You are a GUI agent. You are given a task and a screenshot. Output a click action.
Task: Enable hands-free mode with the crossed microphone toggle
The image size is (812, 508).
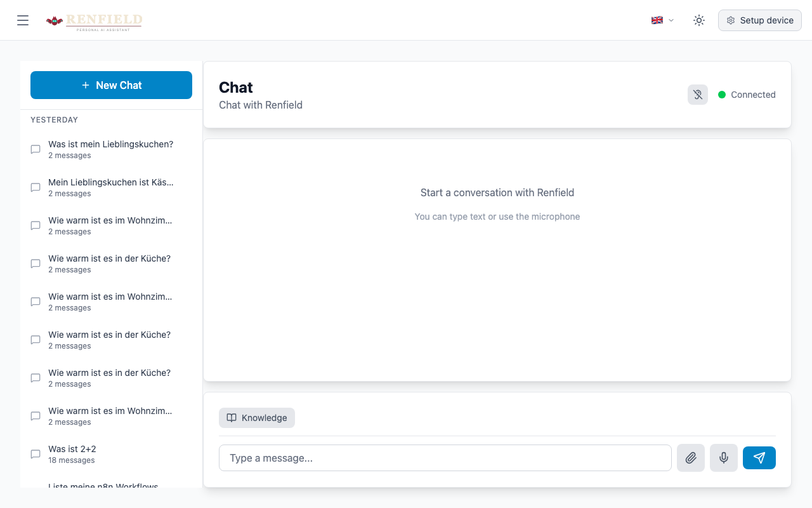pos(697,94)
